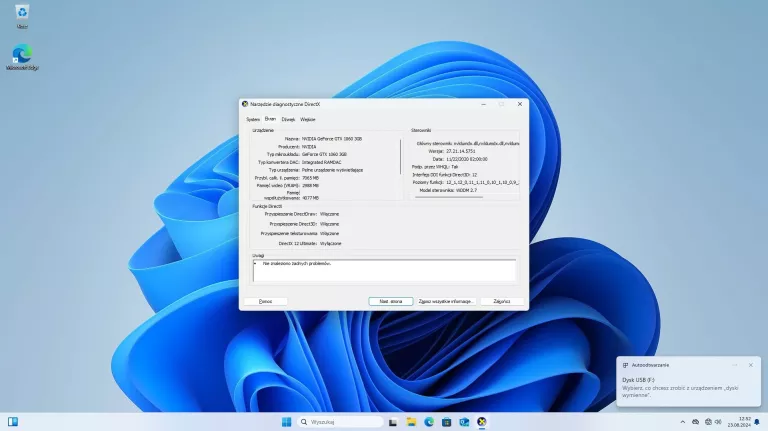Open the Microsoft Edge desktop shortcut
The image size is (768, 431).
coord(22,57)
